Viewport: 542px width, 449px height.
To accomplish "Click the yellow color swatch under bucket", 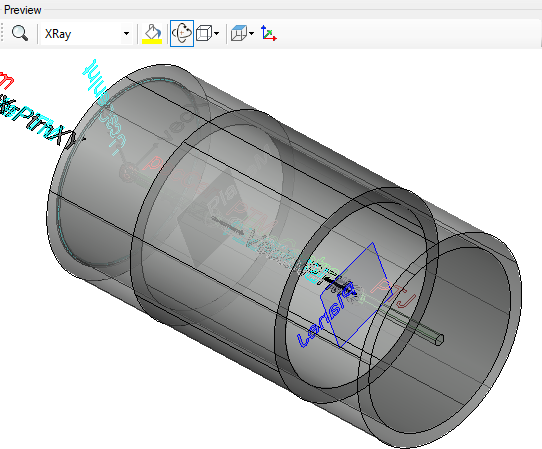I will [x=152, y=41].
